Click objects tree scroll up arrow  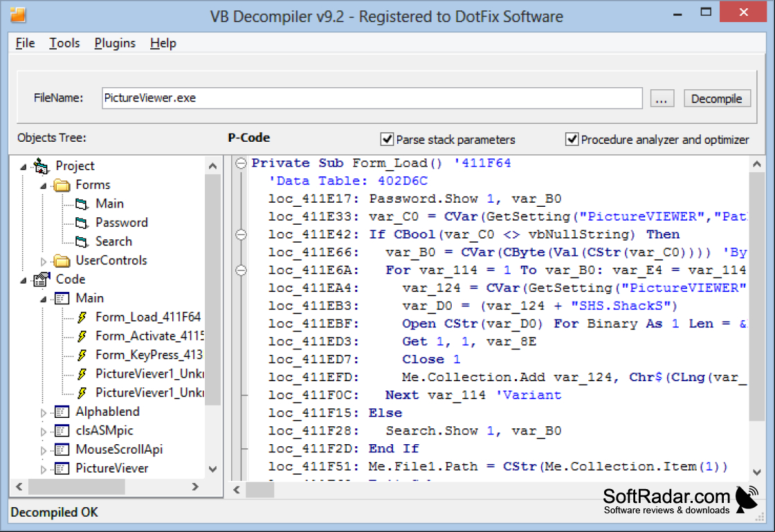pyautogui.click(x=213, y=166)
